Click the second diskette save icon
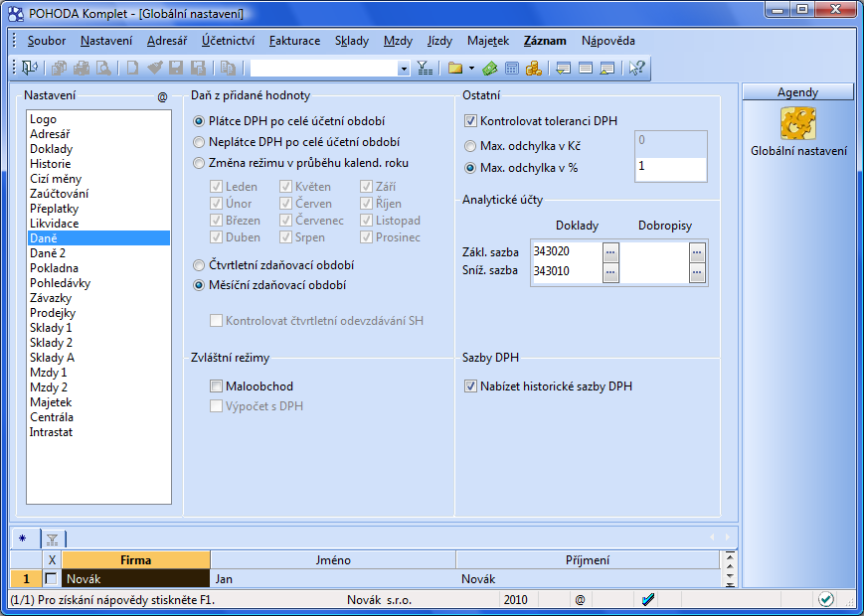The height and width of the screenshot is (616, 864). click(198, 68)
